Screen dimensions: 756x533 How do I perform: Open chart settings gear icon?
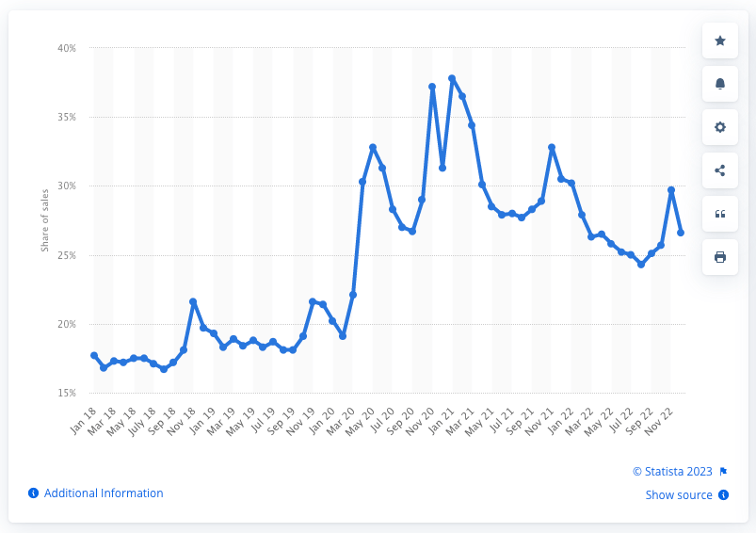(720, 127)
